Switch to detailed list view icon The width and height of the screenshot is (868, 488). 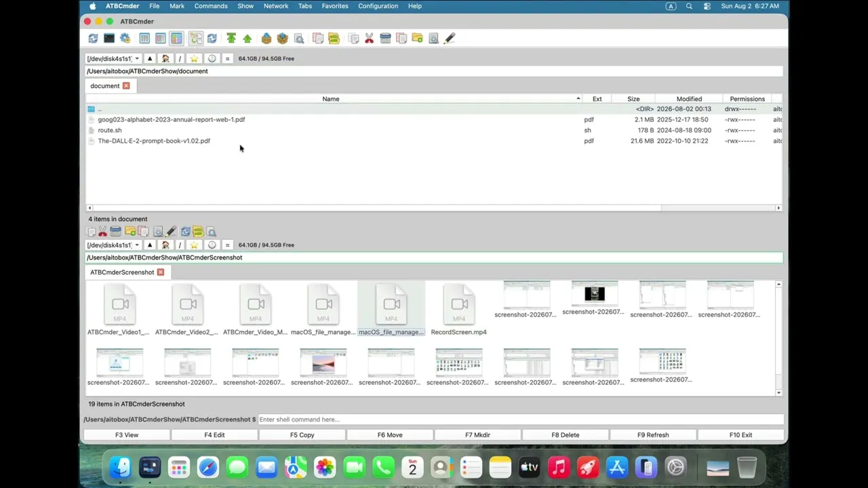pyautogui.click(x=160, y=39)
